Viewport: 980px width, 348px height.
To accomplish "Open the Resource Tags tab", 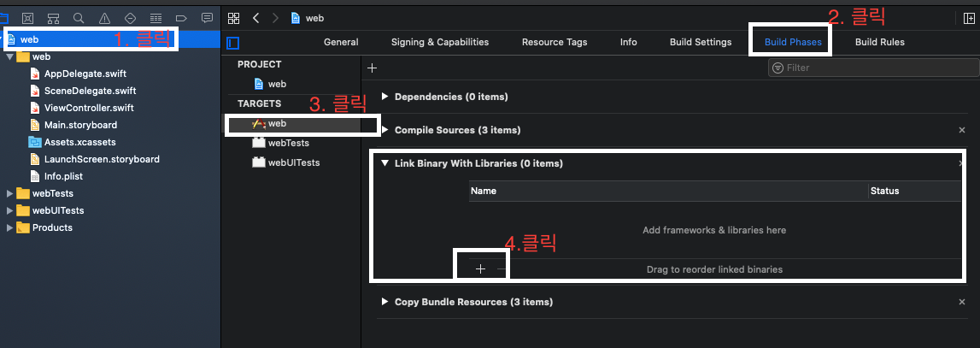I will (555, 42).
